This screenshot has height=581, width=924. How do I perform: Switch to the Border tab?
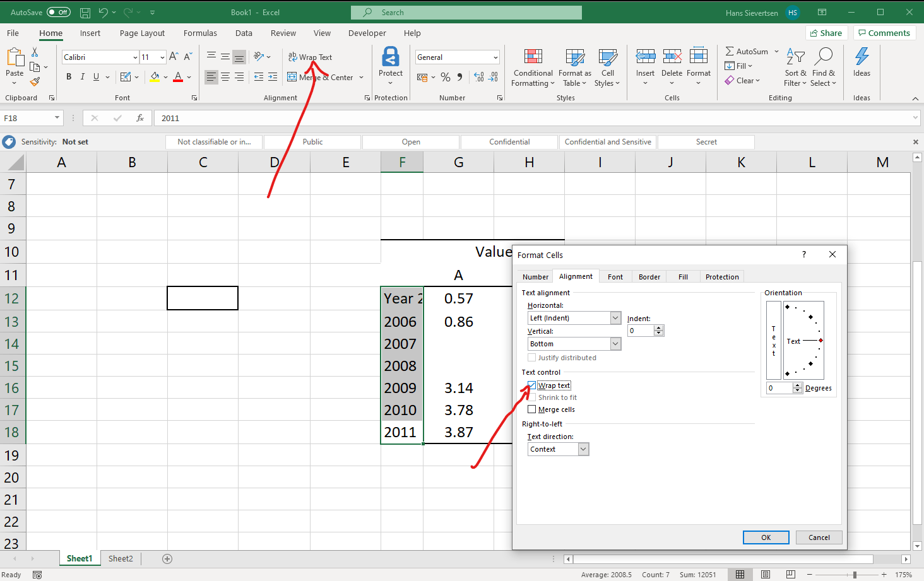click(649, 276)
